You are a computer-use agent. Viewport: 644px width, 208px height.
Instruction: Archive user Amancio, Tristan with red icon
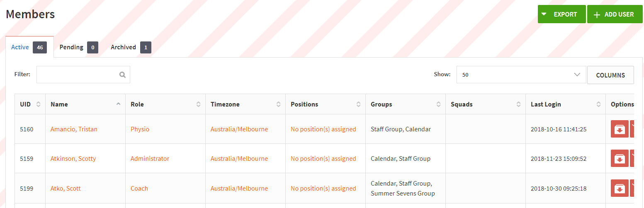(620, 129)
